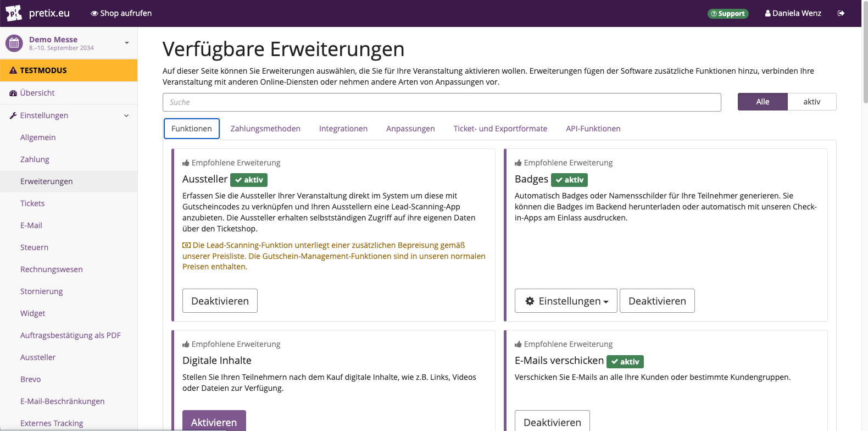Open the Badges Einstellungen dropdown
The width and height of the screenshot is (868, 431).
(x=566, y=301)
